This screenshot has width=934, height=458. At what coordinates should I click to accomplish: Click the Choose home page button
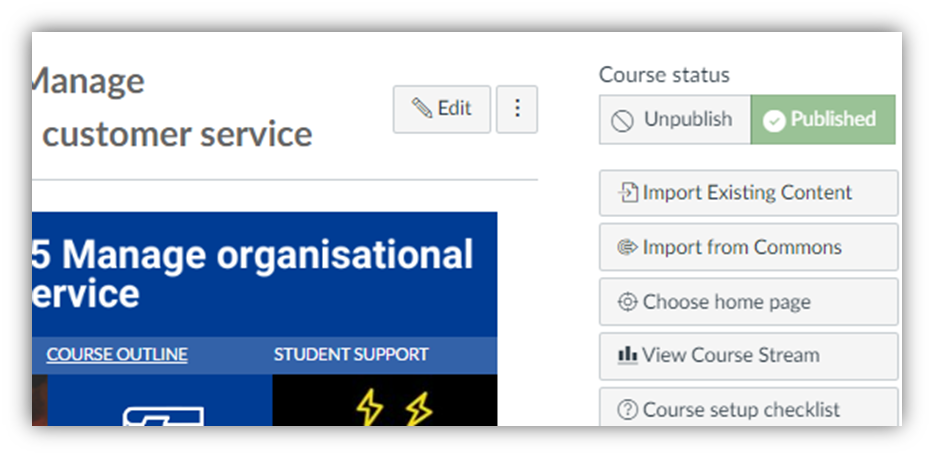[749, 302]
